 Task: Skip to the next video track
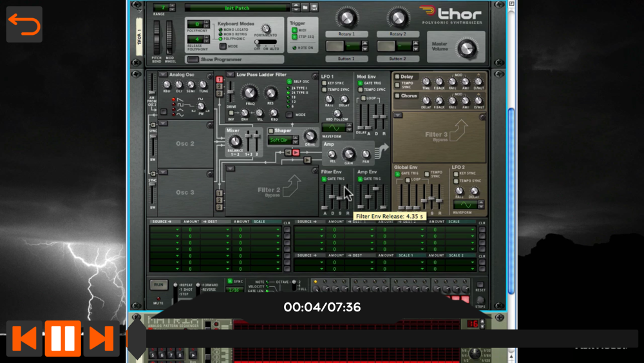click(102, 338)
